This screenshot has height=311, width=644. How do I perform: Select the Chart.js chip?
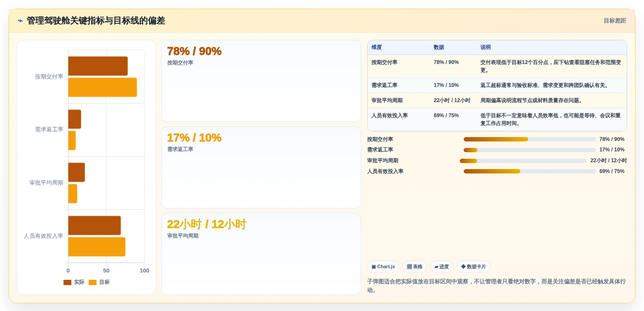pyautogui.click(x=383, y=267)
